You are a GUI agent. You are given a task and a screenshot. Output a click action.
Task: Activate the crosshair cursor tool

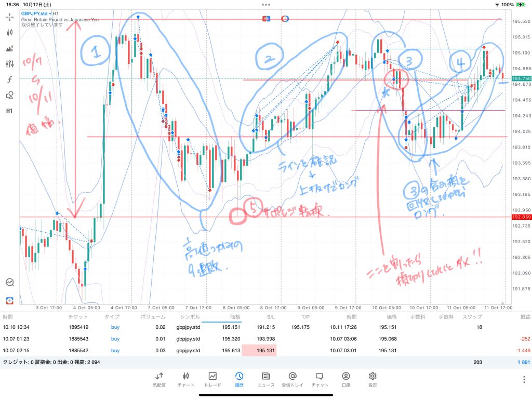[x=10, y=17]
